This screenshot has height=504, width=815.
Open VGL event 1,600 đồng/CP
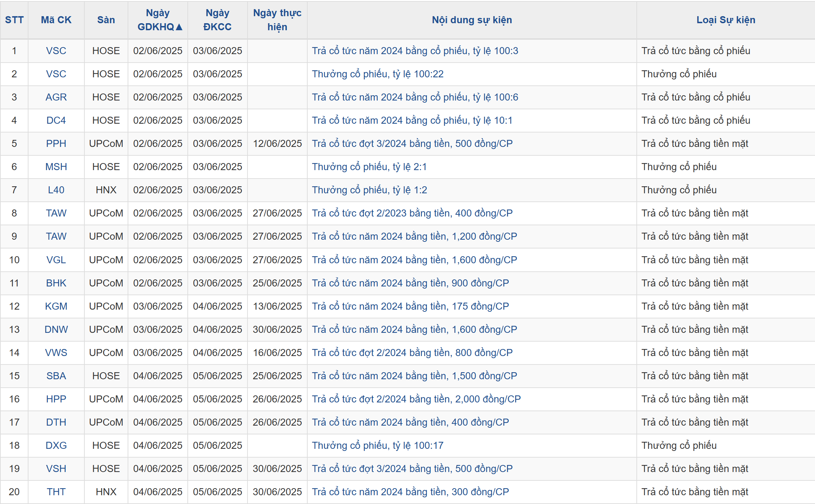click(x=415, y=260)
